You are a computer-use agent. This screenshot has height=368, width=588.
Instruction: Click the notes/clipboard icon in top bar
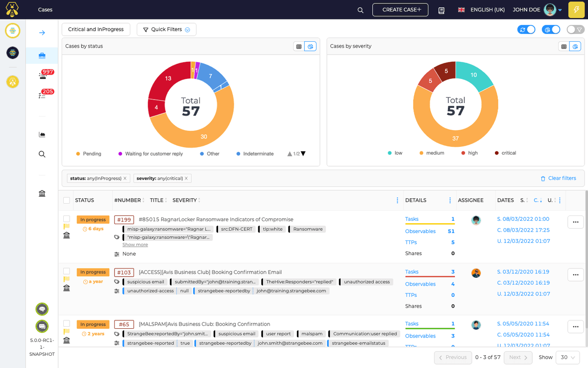[x=441, y=10]
